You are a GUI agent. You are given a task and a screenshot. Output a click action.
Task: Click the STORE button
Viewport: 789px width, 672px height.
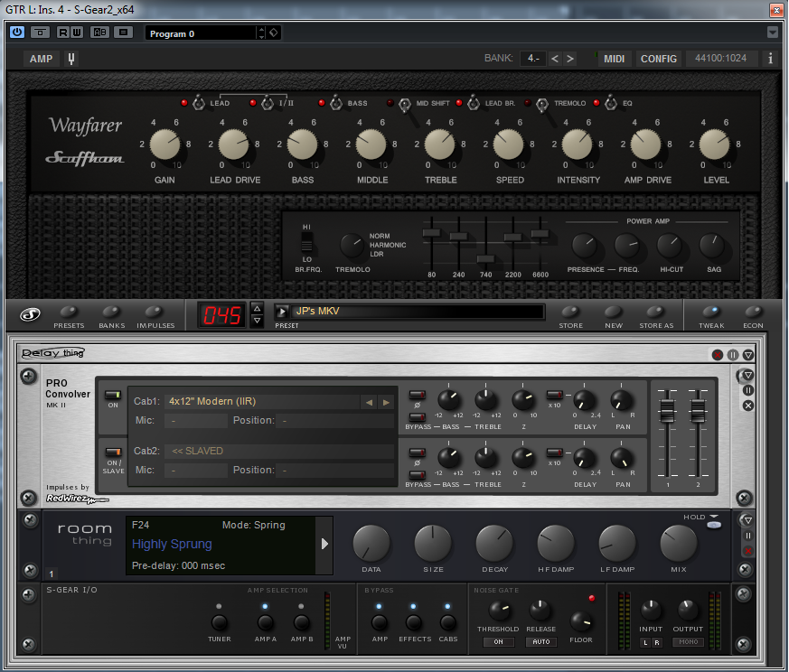(570, 312)
